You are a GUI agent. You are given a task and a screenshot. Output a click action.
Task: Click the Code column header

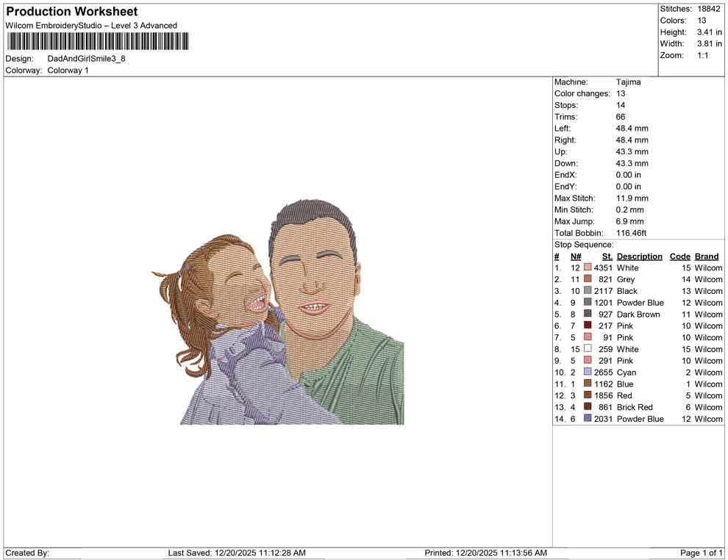coord(679,256)
